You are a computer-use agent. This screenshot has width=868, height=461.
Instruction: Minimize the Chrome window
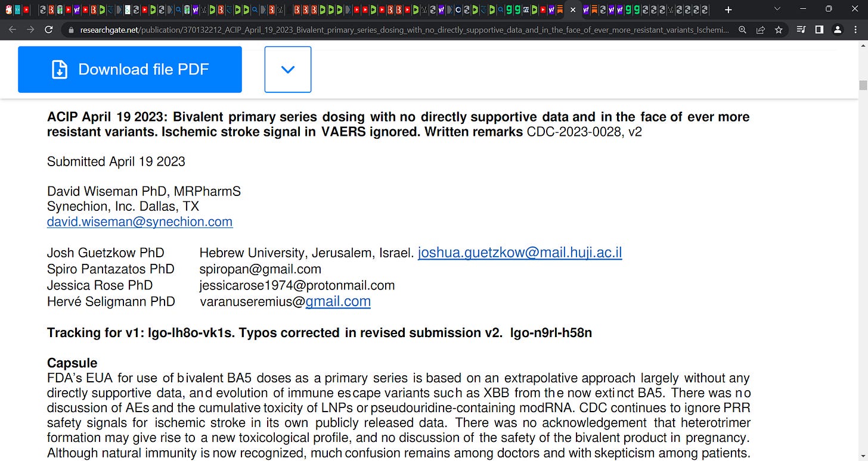pos(802,9)
